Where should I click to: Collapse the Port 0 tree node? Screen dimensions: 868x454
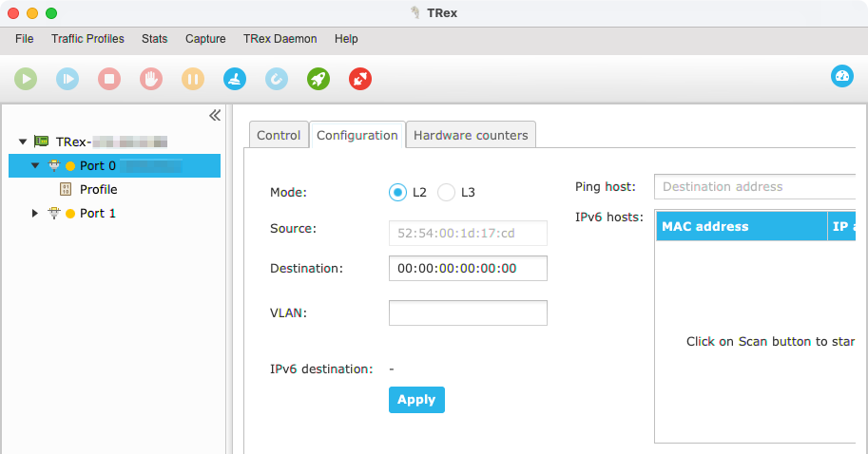(x=35, y=165)
